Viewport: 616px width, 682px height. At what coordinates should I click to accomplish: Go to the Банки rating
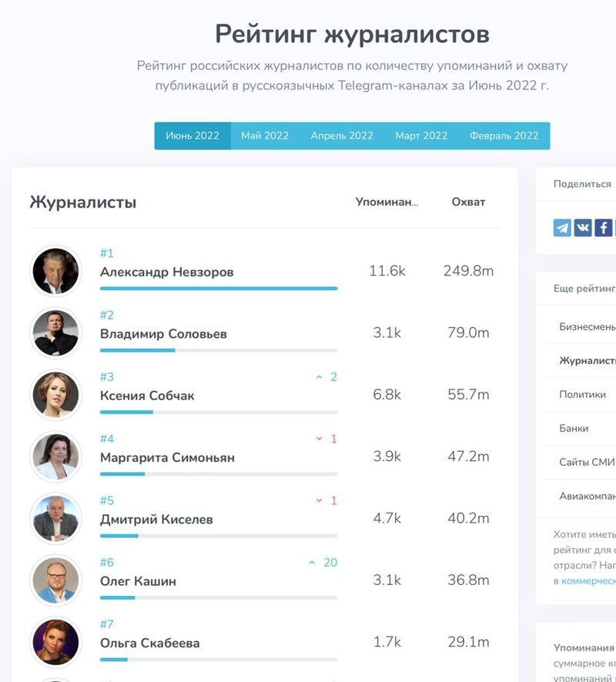574,428
